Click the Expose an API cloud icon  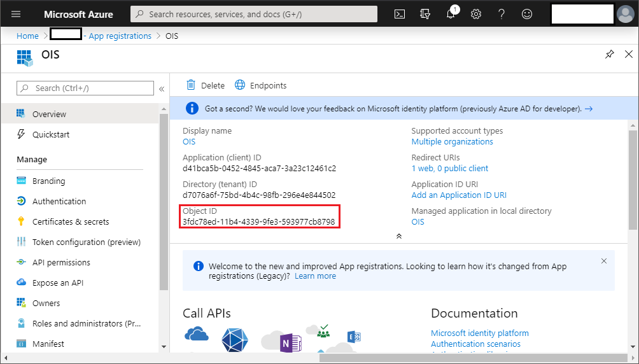(21, 282)
